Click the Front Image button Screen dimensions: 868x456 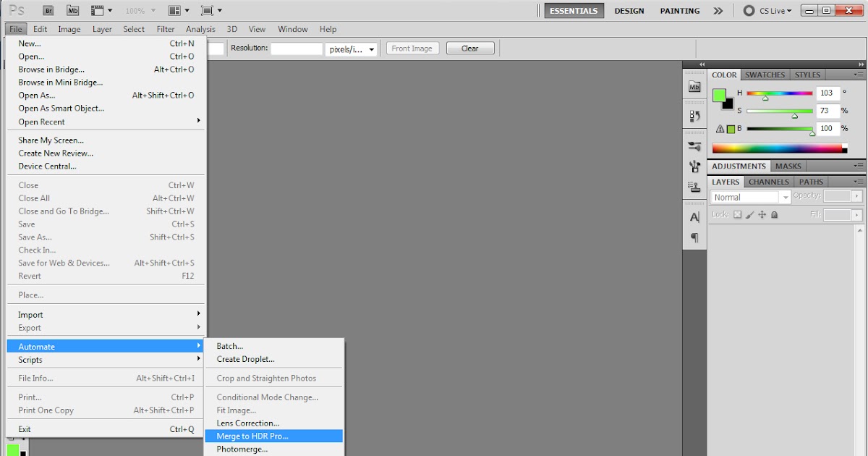point(412,48)
